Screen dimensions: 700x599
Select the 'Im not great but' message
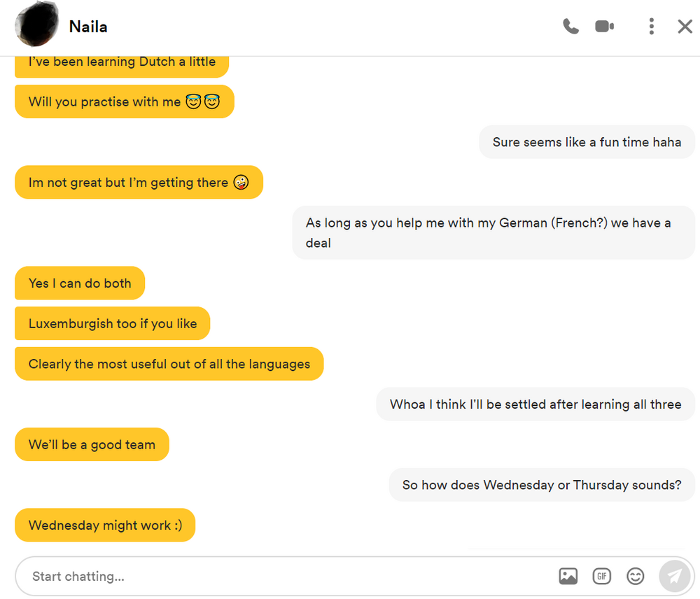139,182
